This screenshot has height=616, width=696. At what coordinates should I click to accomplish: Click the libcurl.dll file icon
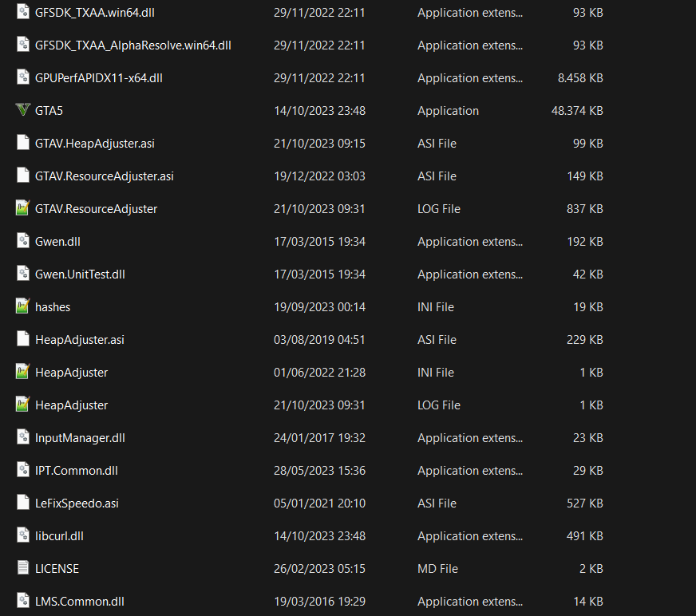click(22, 536)
